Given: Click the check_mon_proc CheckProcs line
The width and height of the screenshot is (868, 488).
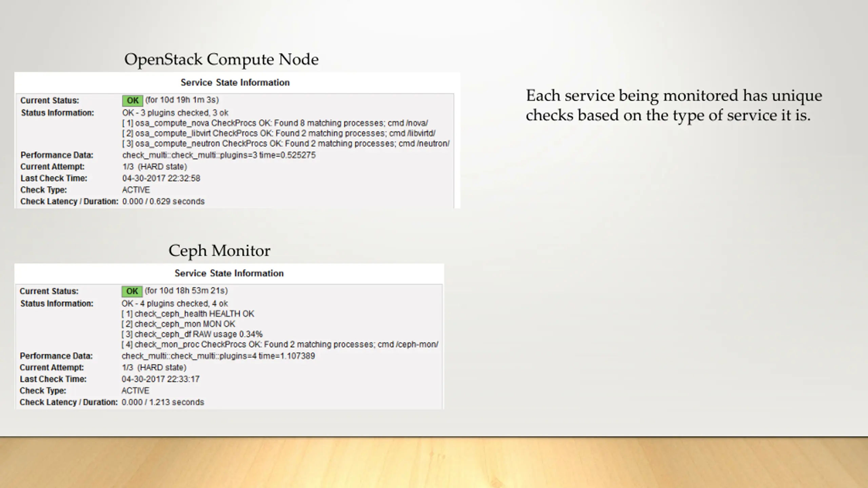Looking at the screenshot, I should click(x=280, y=344).
